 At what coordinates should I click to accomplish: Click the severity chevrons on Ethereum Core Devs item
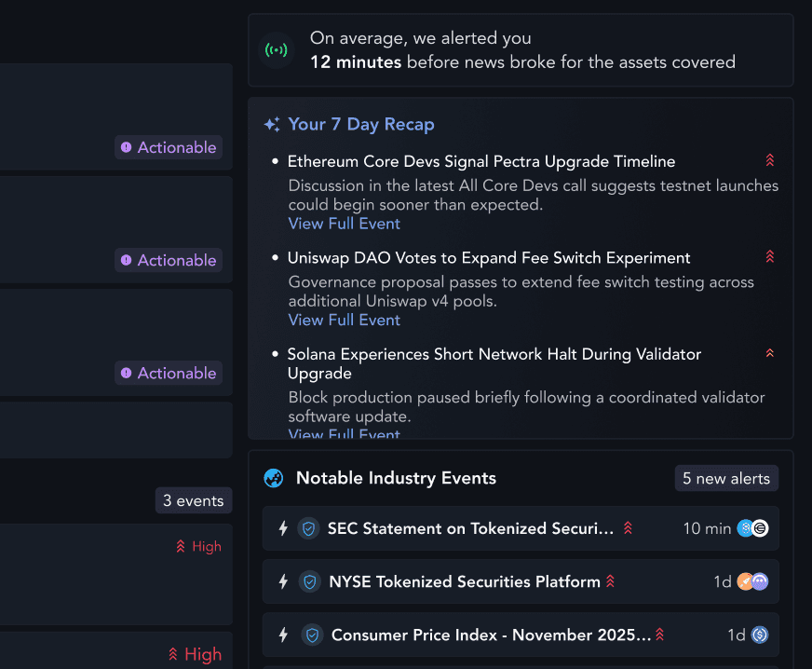769,160
